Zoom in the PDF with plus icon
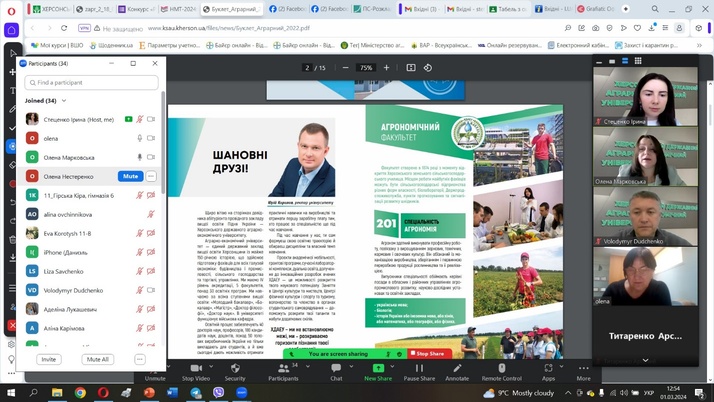 pyautogui.click(x=386, y=68)
